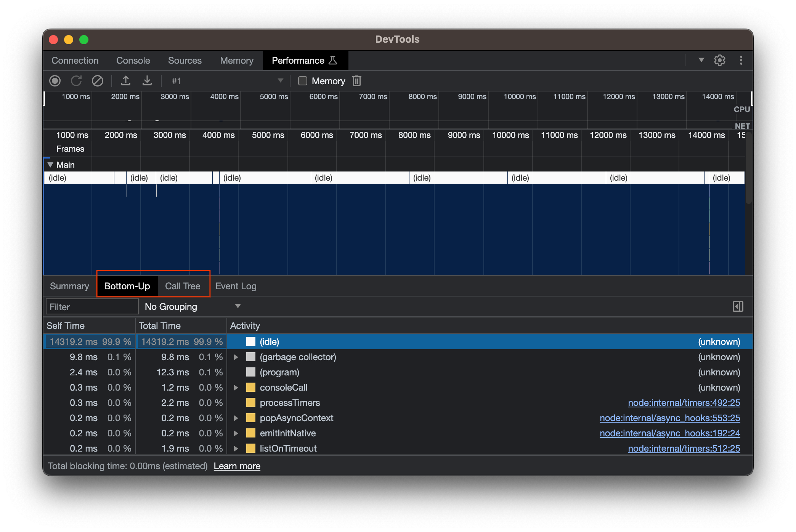Image resolution: width=796 pixels, height=532 pixels.
Task: Open node:internal/timers:492:25 source link
Action: pyautogui.click(x=684, y=402)
